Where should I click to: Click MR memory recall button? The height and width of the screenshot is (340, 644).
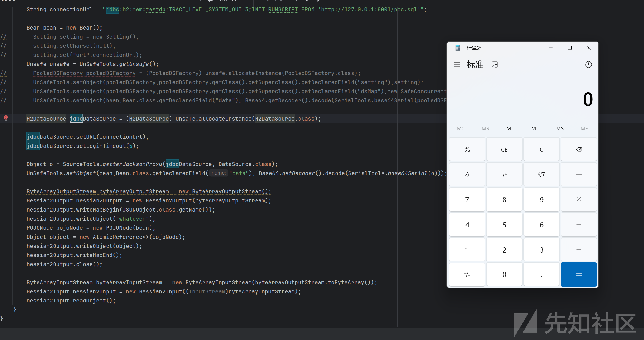pos(485,128)
